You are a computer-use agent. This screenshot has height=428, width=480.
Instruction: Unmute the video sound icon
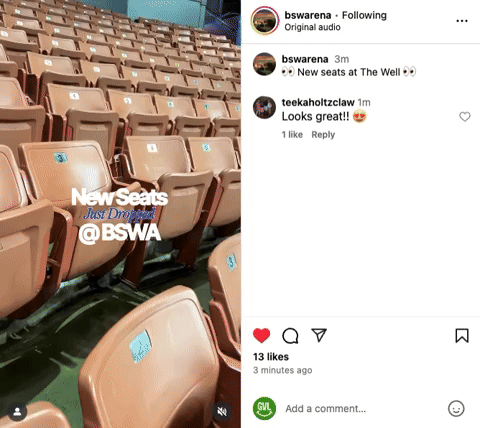click(222, 412)
